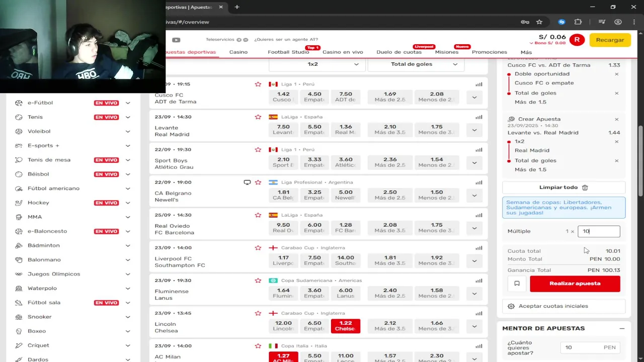Click the Recargar button
This screenshot has width=644, height=362.
click(x=610, y=40)
